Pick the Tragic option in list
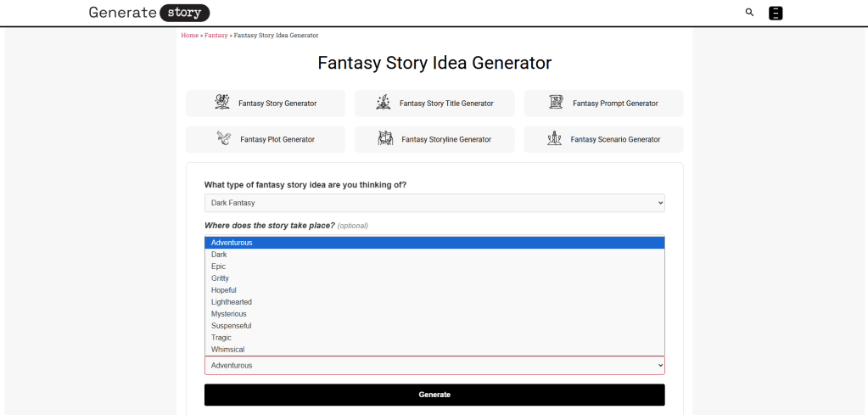The image size is (868, 415). [x=221, y=338]
